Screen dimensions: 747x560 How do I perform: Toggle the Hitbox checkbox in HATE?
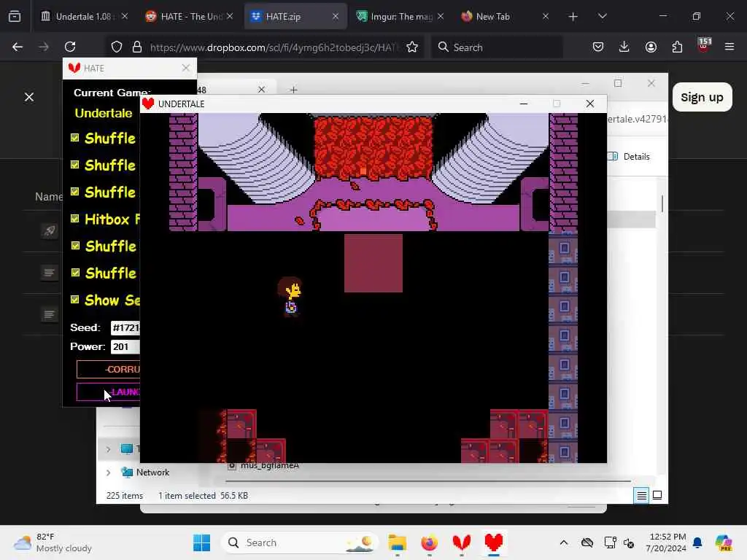pyautogui.click(x=75, y=219)
